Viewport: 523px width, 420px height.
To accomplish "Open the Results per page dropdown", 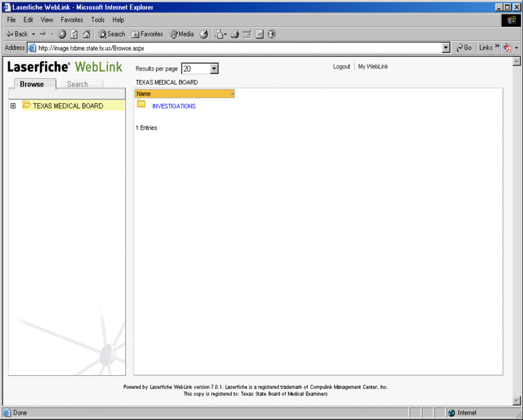I will coord(214,68).
